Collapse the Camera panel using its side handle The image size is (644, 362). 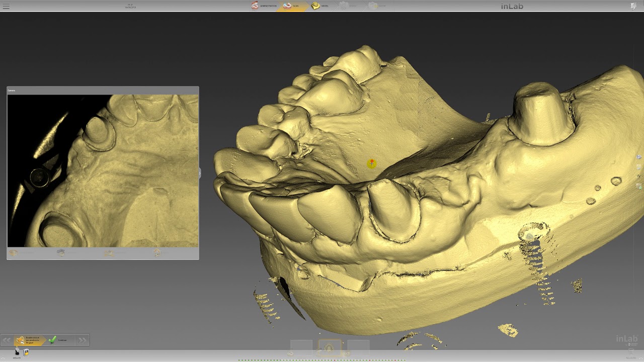200,173
